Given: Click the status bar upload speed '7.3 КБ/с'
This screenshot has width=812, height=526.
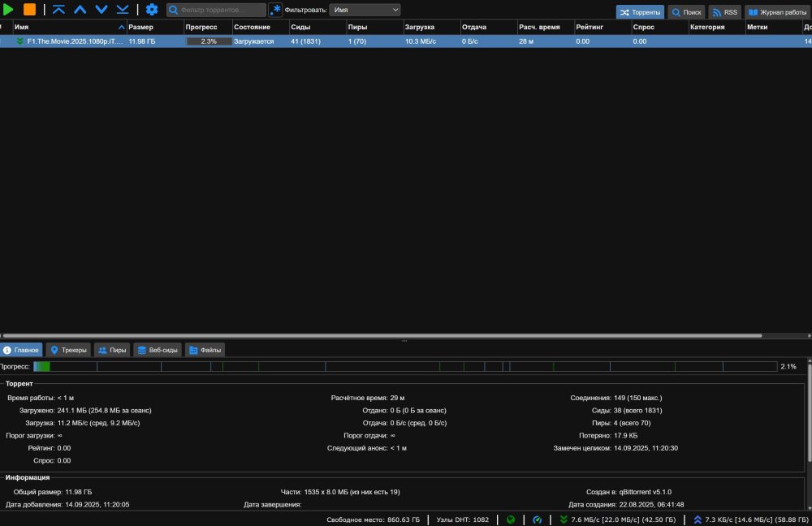Looking at the screenshot, I should tap(751, 520).
